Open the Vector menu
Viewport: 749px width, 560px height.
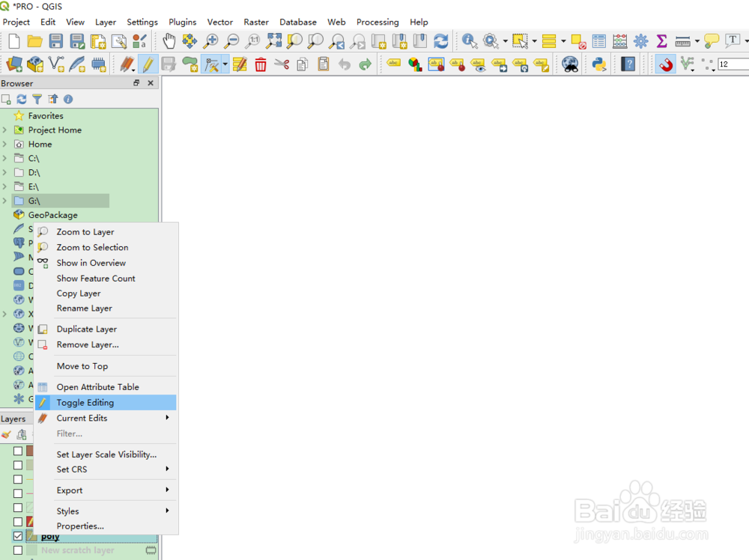pyautogui.click(x=219, y=22)
